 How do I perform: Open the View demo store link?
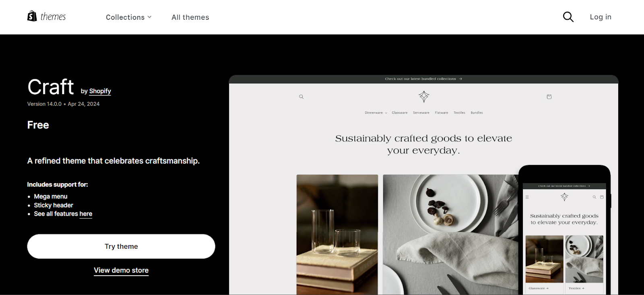point(121,270)
